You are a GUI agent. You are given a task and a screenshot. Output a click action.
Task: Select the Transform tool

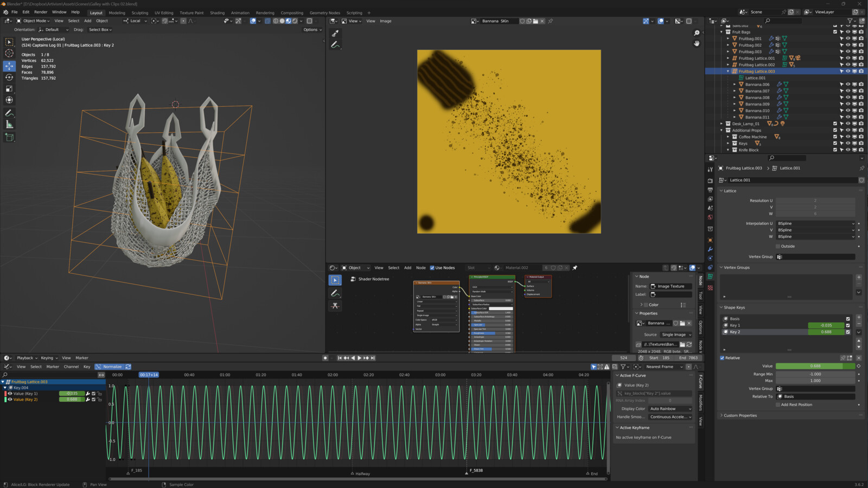9,100
